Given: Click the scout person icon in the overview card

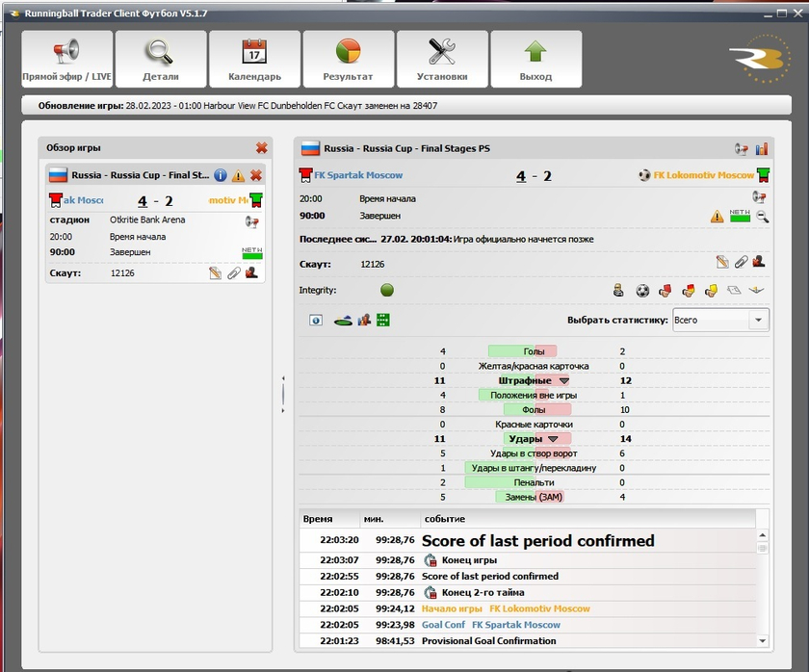Looking at the screenshot, I should click(x=251, y=272).
